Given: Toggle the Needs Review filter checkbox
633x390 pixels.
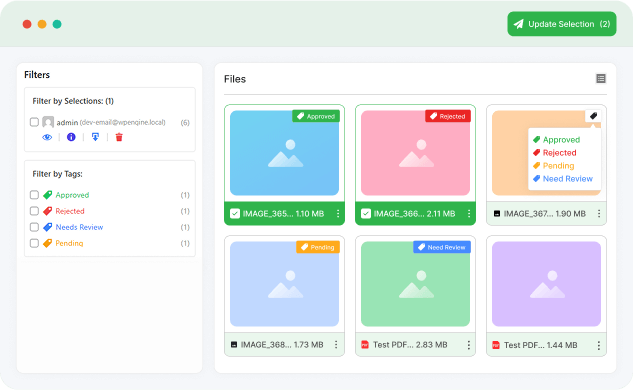Looking at the screenshot, I should click(34, 227).
